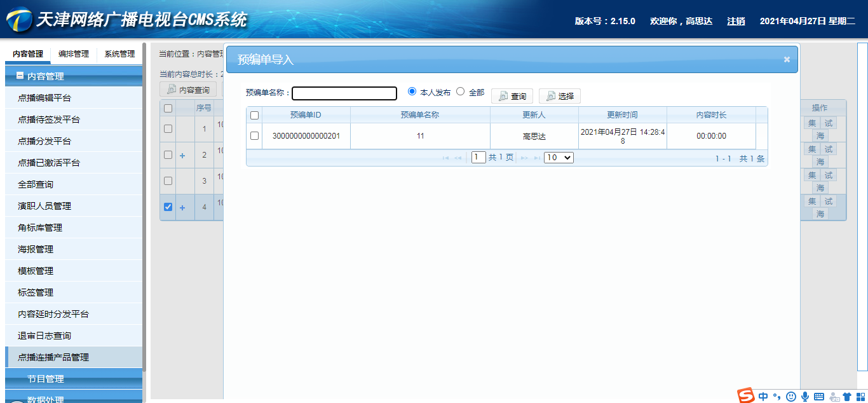Click the 查询 search button in dialog
The width and height of the screenshot is (868, 403).
(x=512, y=96)
